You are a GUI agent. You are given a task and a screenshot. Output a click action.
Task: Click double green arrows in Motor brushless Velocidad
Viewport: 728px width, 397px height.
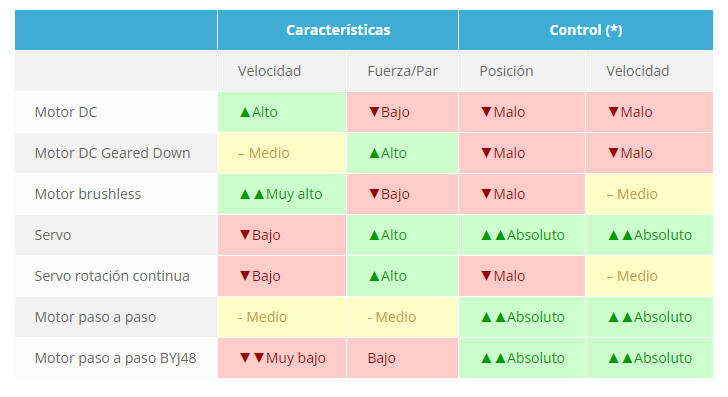pyautogui.click(x=252, y=194)
